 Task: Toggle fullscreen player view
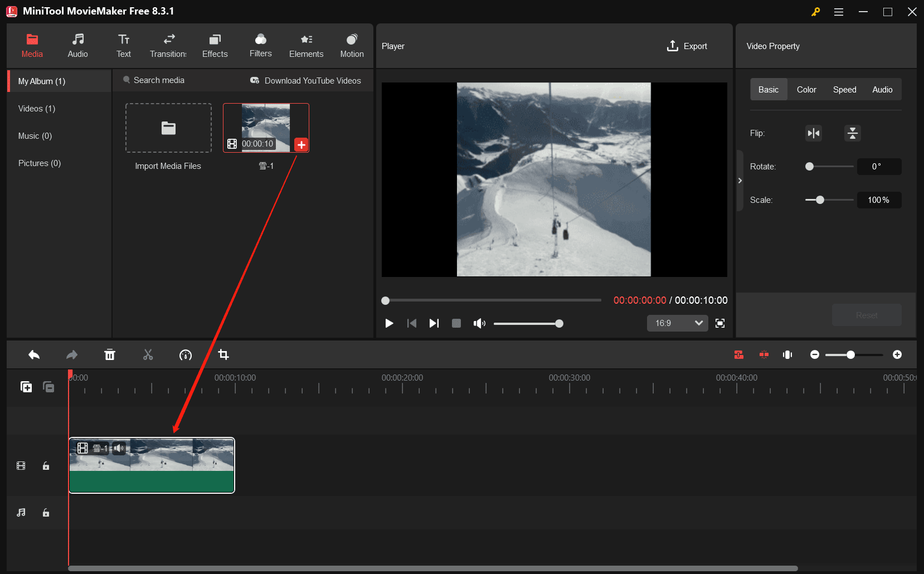720,323
